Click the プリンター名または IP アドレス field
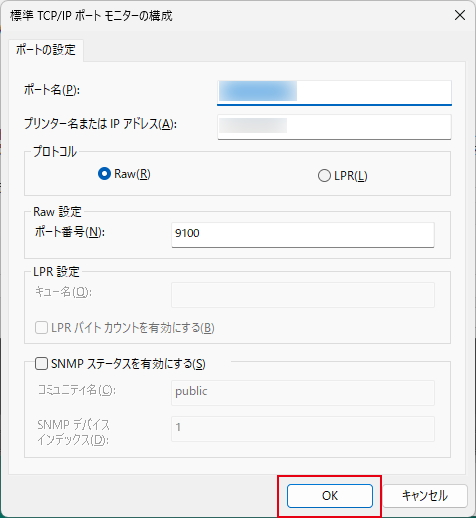 coord(334,127)
